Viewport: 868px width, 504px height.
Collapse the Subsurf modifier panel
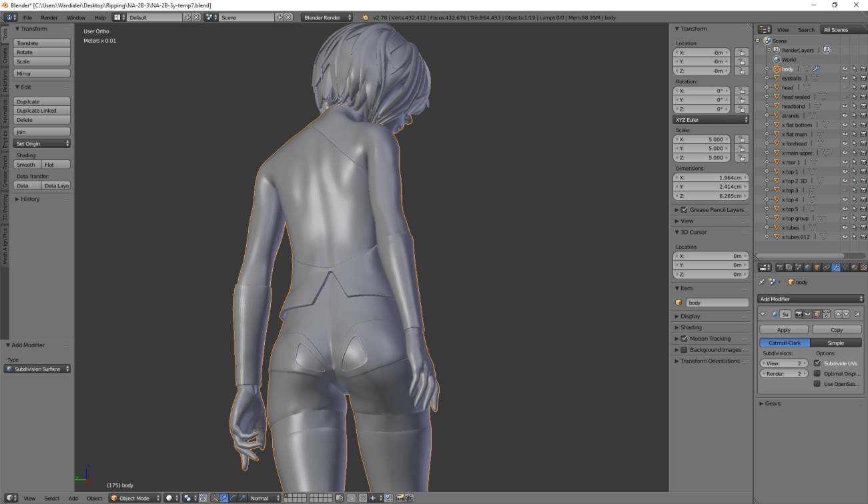(763, 314)
